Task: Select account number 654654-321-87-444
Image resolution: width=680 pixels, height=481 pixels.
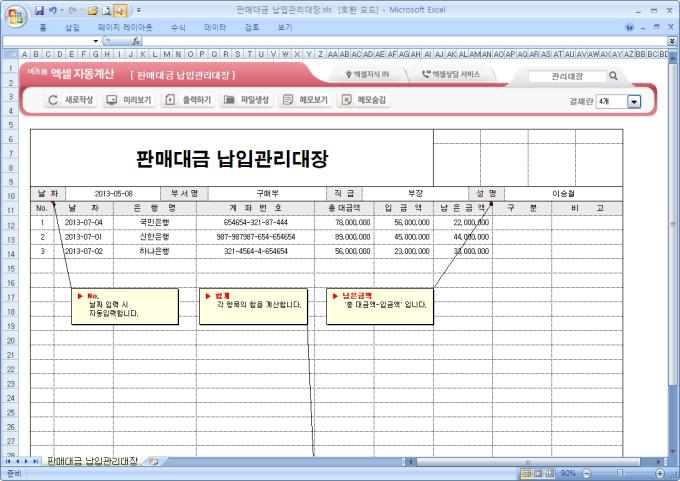Action: [x=255, y=223]
